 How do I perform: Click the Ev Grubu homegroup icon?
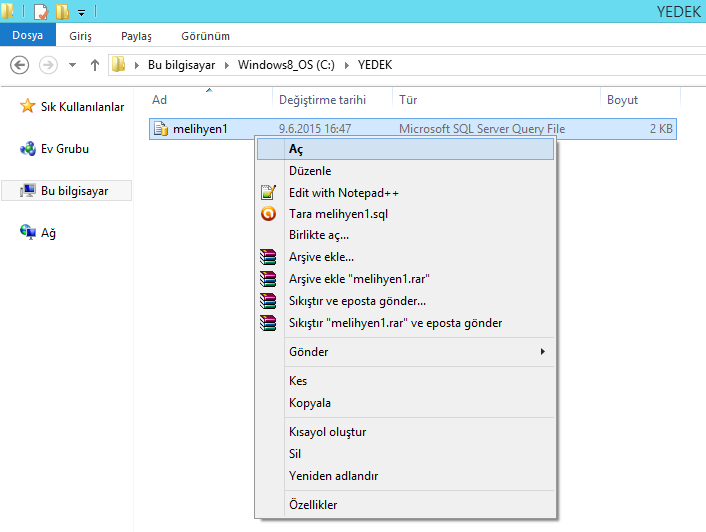28,149
